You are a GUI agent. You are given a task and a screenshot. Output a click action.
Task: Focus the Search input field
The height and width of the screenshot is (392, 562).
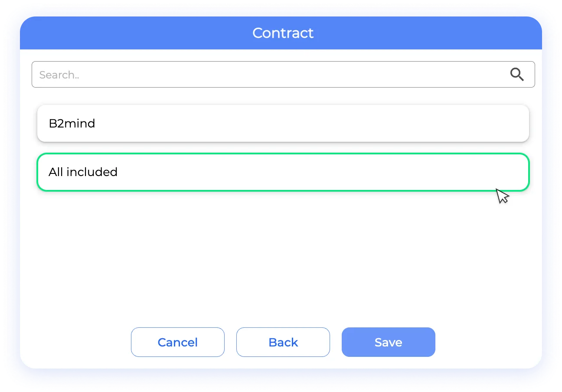pyautogui.click(x=269, y=75)
